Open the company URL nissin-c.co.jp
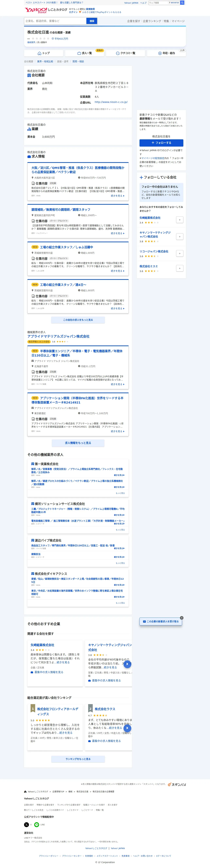The width and height of the screenshot is (210, 868). click(111, 102)
